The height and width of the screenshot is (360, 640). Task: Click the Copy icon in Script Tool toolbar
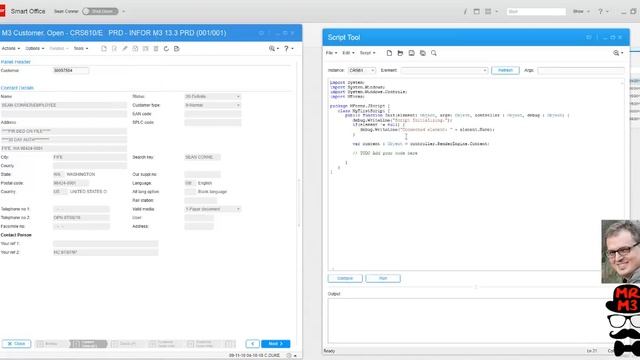click(x=422, y=53)
